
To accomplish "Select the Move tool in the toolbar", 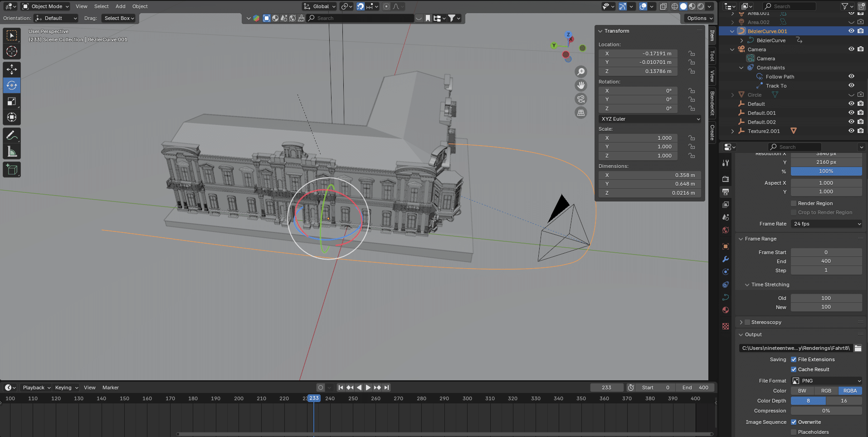I will pyautogui.click(x=12, y=69).
